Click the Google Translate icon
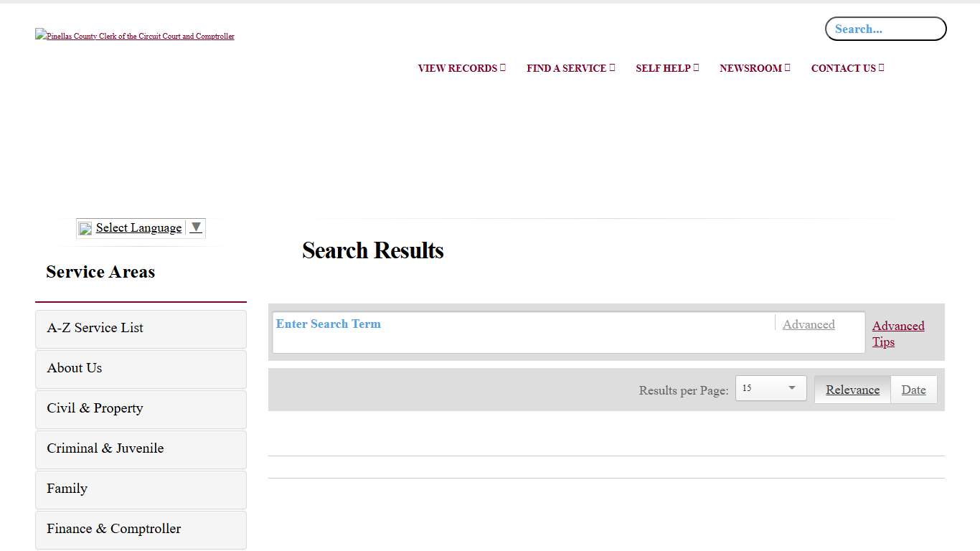Image resolution: width=980 pixels, height=551 pixels. [85, 227]
